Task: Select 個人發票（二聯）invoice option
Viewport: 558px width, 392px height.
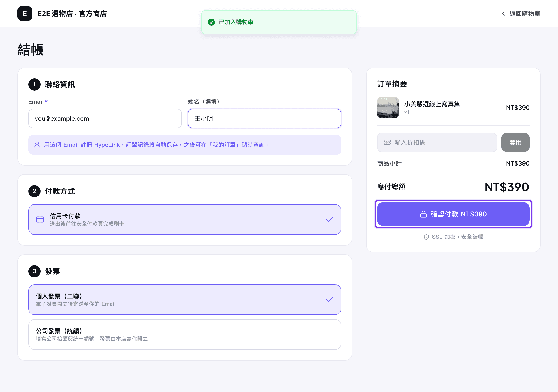Action: pyautogui.click(x=185, y=300)
